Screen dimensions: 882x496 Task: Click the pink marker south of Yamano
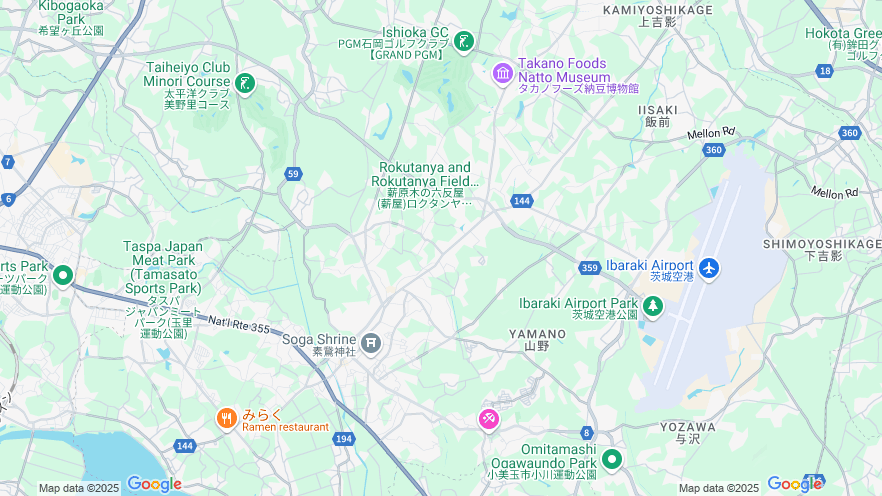point(489,420)
